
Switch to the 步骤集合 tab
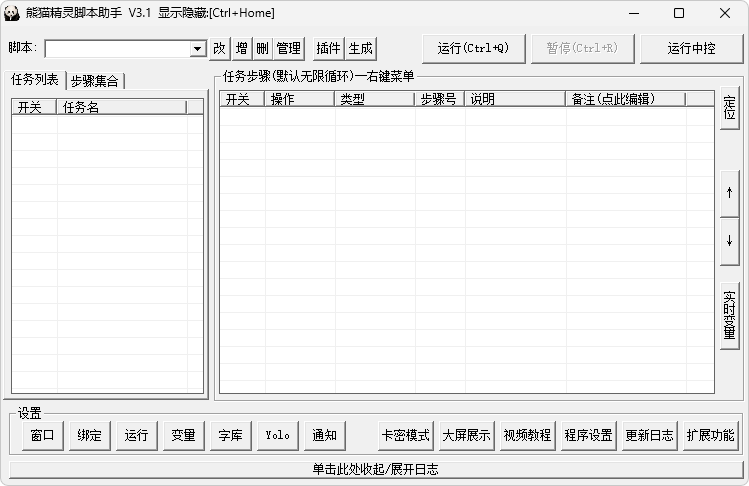[95, 81]
